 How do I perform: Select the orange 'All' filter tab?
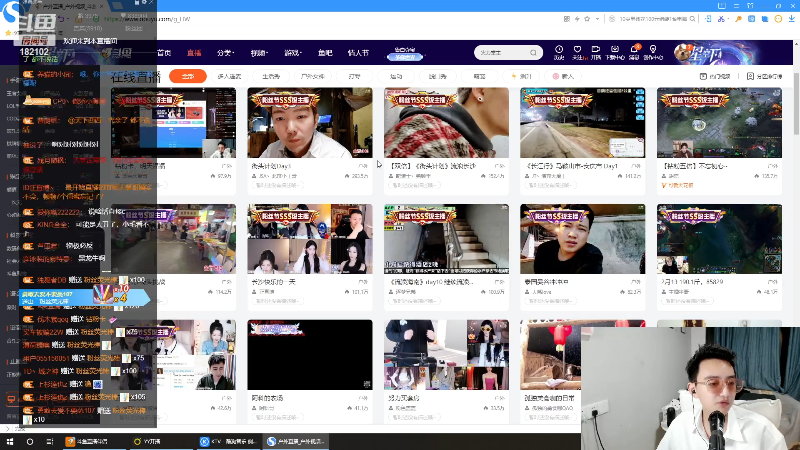[188, 76]
